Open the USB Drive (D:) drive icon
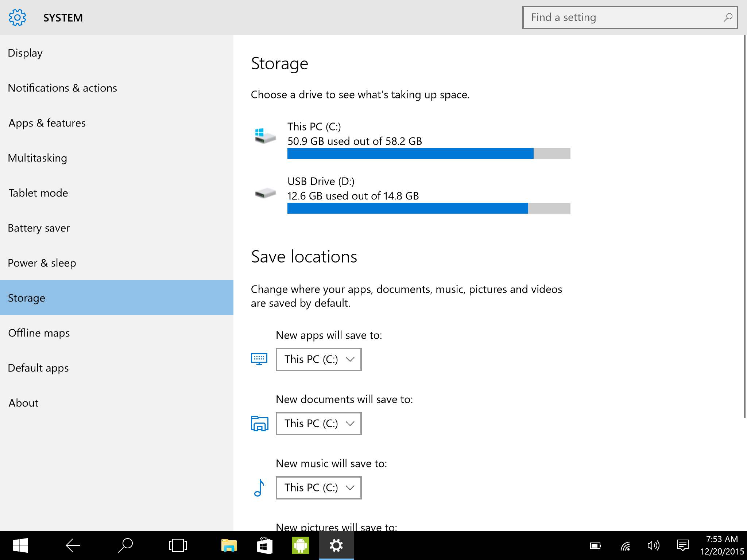 click(x=265, y=193)
